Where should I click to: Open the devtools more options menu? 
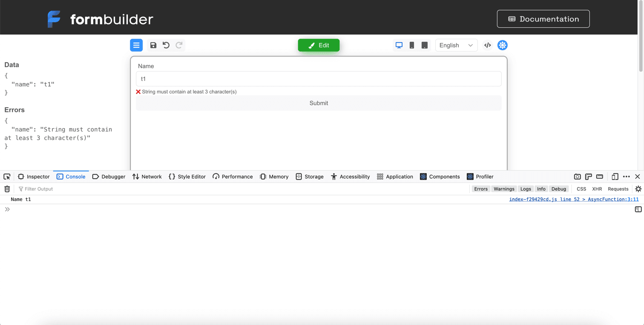click(626, 177)
